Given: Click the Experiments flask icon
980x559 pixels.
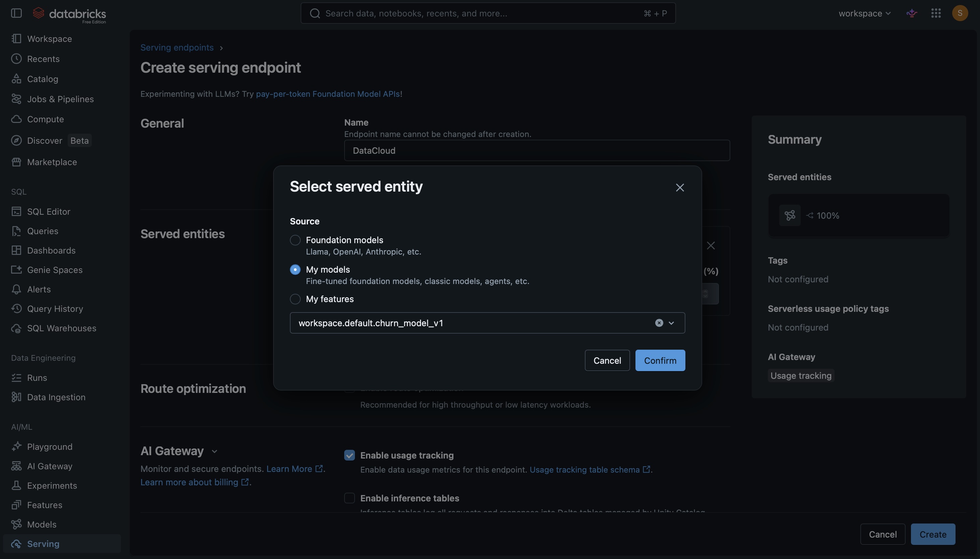Looking at the screenshot, I should [16, 486].
